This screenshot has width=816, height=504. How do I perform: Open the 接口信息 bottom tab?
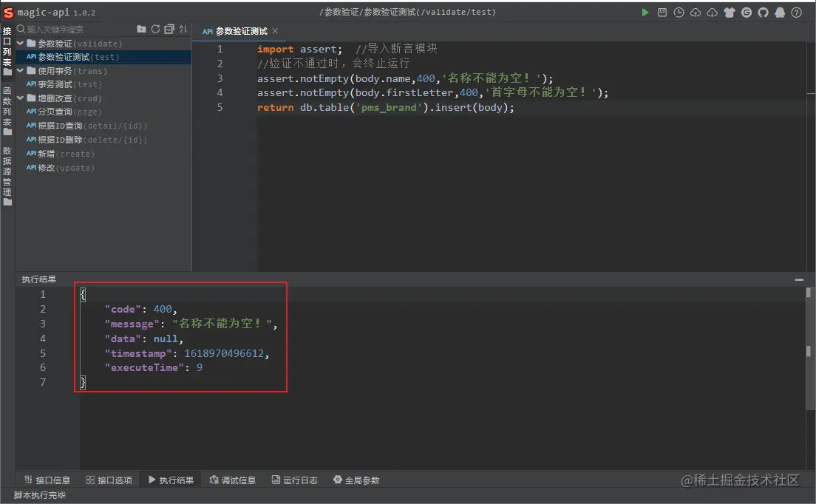(x=47, y=480)
